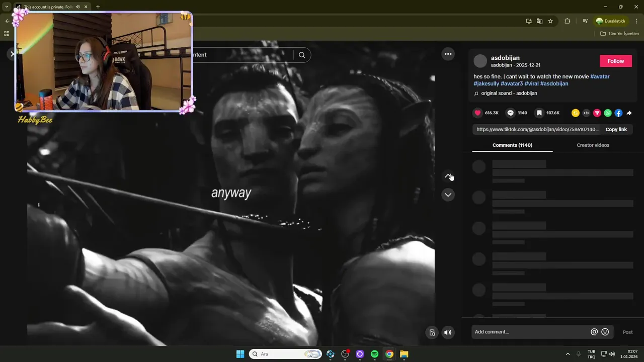
Task: Open the #avatar hashtag
Action: (x=600, y=76)
